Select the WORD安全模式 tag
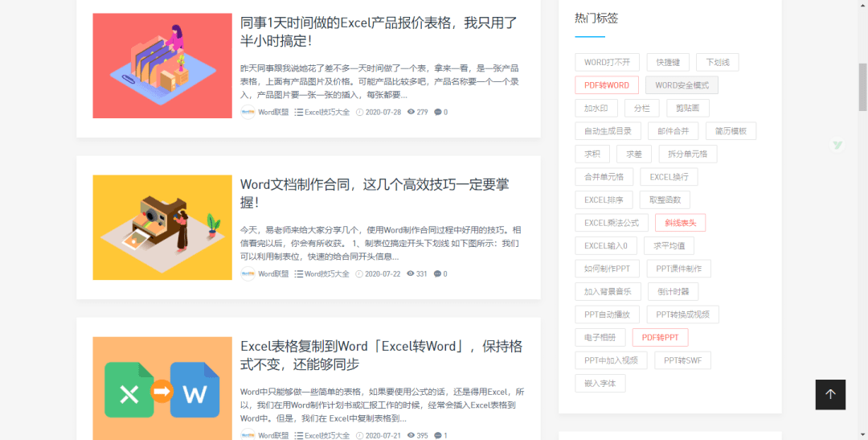The image size is (868, 440). (682, 85)
